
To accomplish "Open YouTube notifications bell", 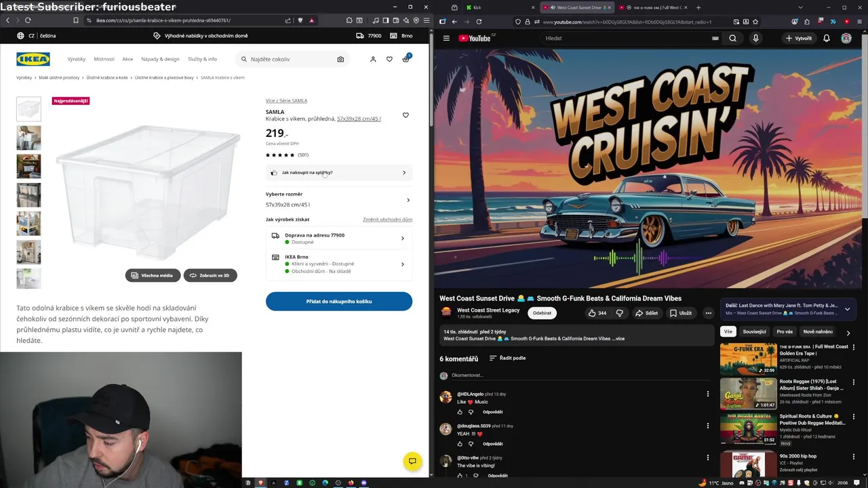I will [826, 38].
